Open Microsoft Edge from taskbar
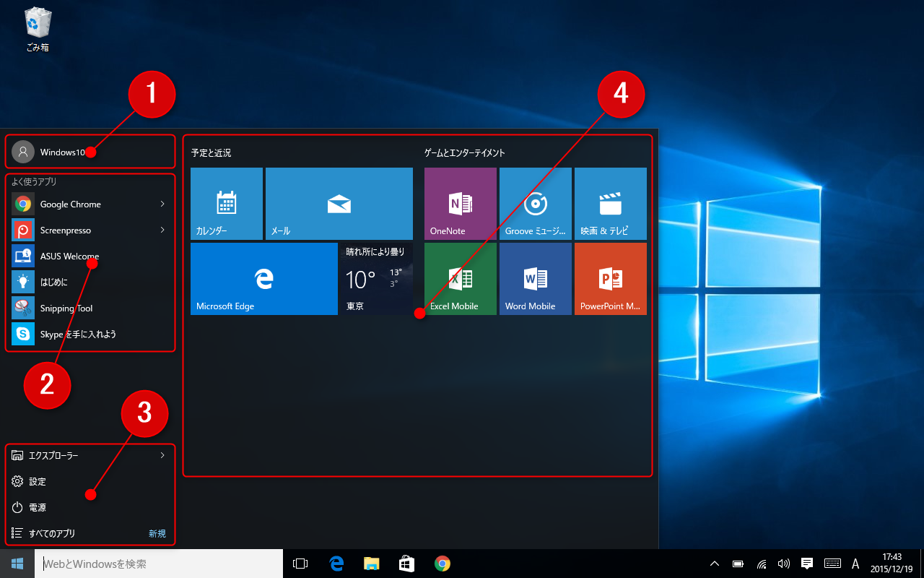This screenshot has height=578, width=924. [x=336, y=564]
